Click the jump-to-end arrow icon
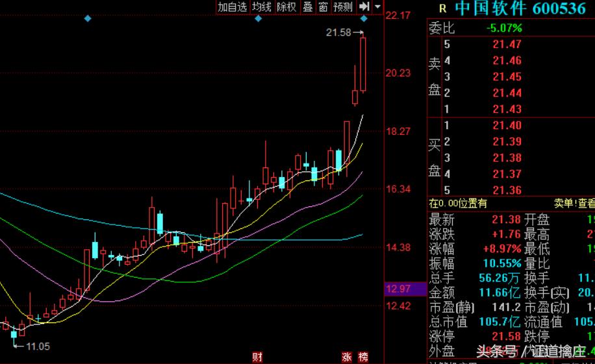Image resolution: width=595 pixels, height=364 pixels. pos(364,6)
